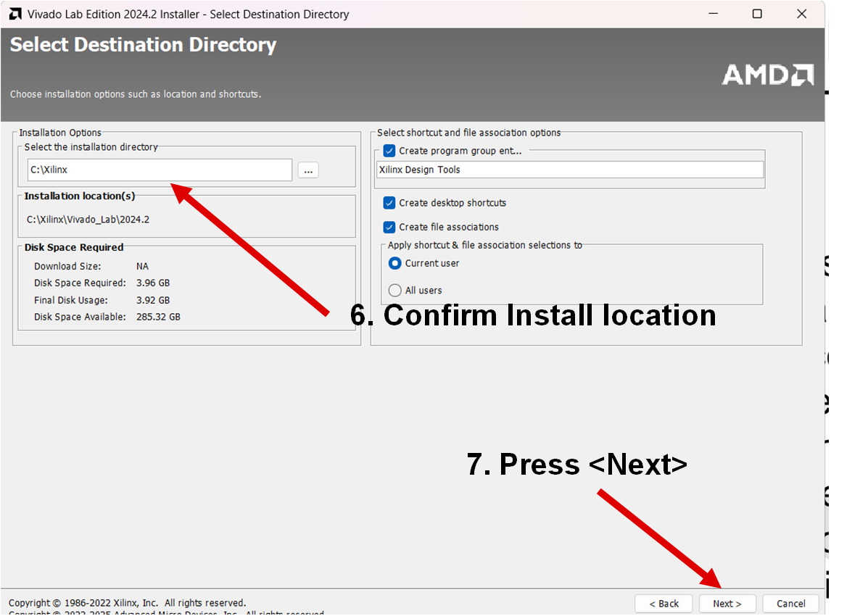
Task: Open the directory browse dialog with the ellipsis button
Action: tap(308, 170)
